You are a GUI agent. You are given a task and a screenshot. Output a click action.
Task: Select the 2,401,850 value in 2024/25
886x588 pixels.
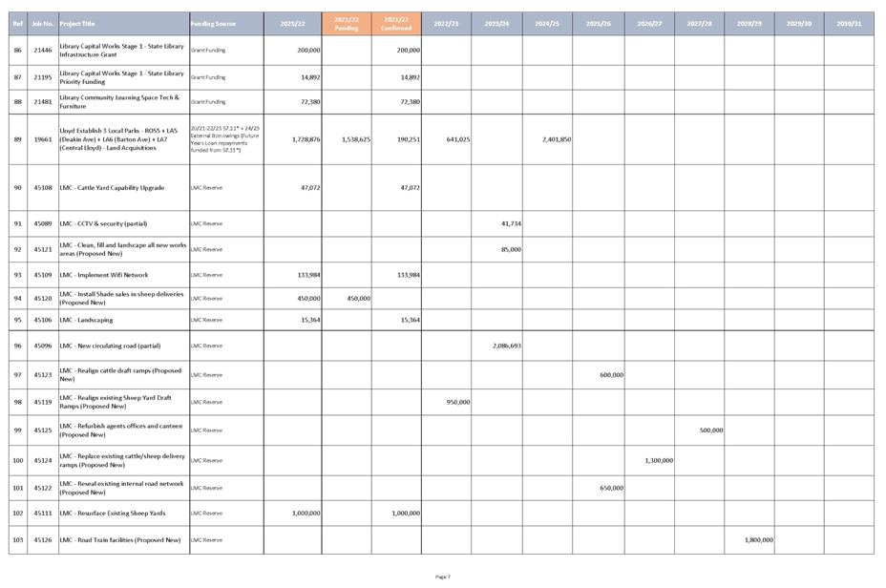point(557,139)
